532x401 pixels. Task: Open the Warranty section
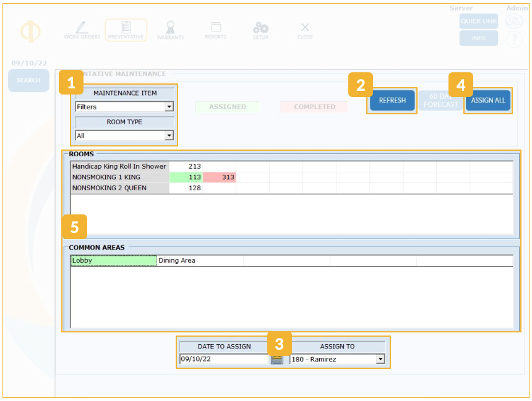(170, 30)
